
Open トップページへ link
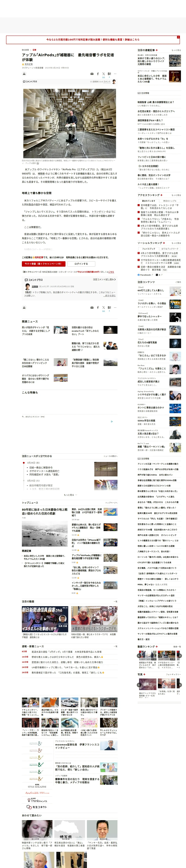111,503
